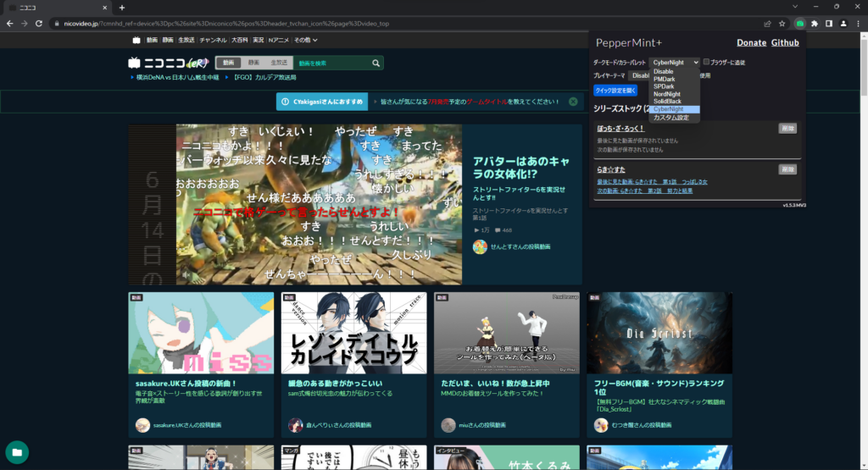The width and height of the screenshot is (868, 470).
Task: Open チャンネル in the top navigation bar
Action: pyautogui.click(x=213, y=40)
